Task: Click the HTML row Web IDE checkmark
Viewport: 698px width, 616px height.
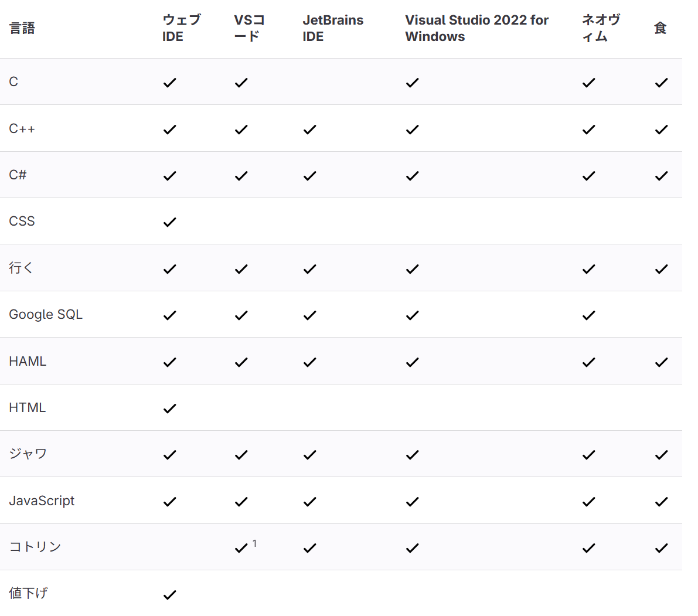Action: pyautogui.click(x=169, y=409)
